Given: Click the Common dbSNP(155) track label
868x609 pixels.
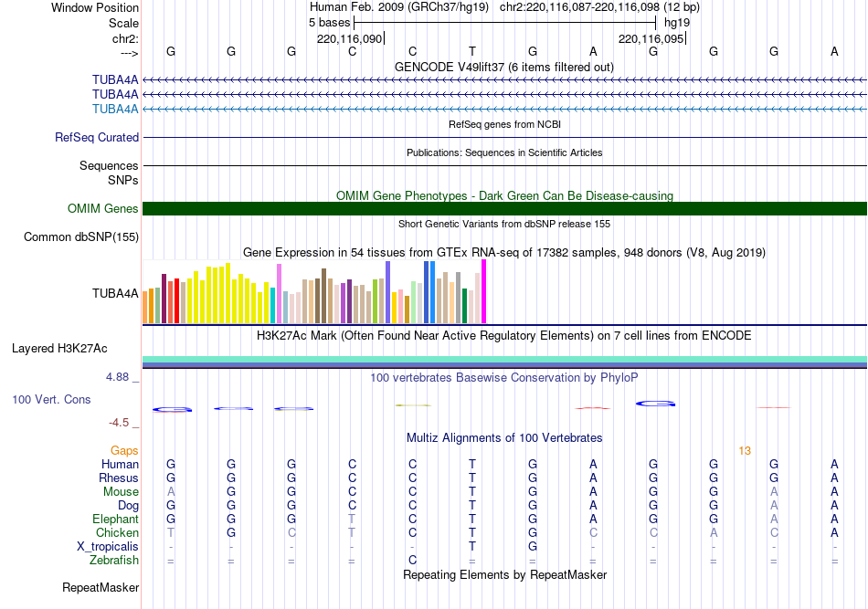Looking at the screenshot, I should (x=81, y=236).
